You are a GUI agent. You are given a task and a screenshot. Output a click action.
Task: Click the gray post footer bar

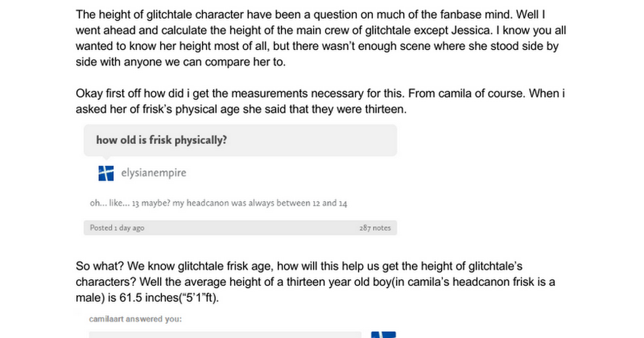pos(240,228)
